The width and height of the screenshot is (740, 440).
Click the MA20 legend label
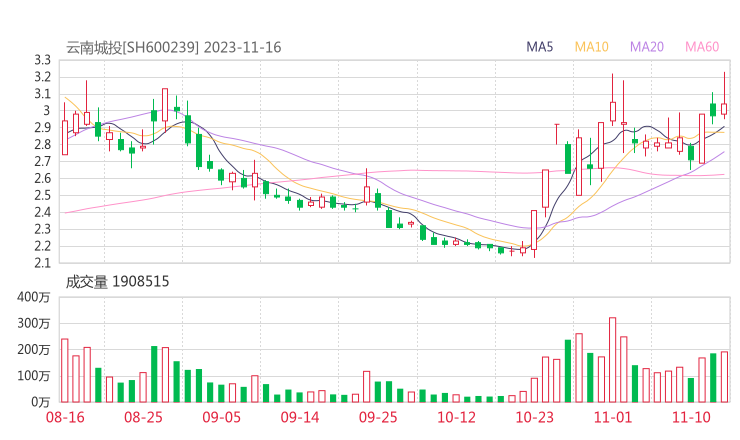click(647, 47)
